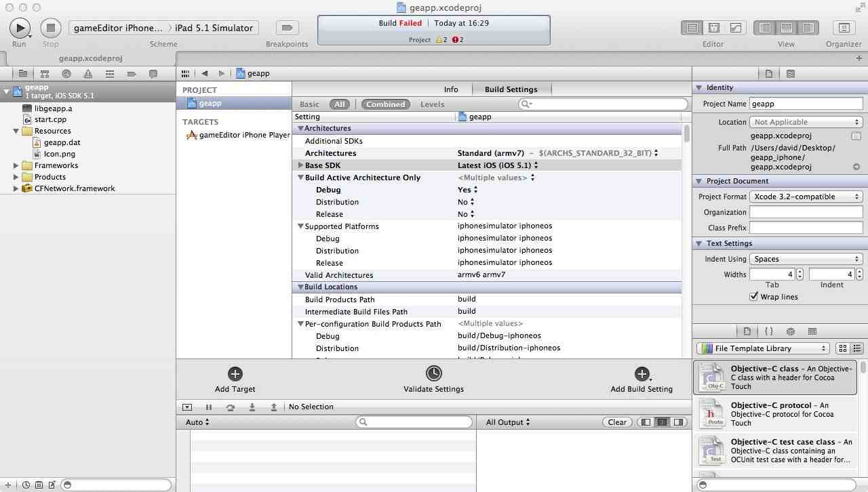Select the Standard editor icon
The image size is (868, 492).
pos(692,28)
